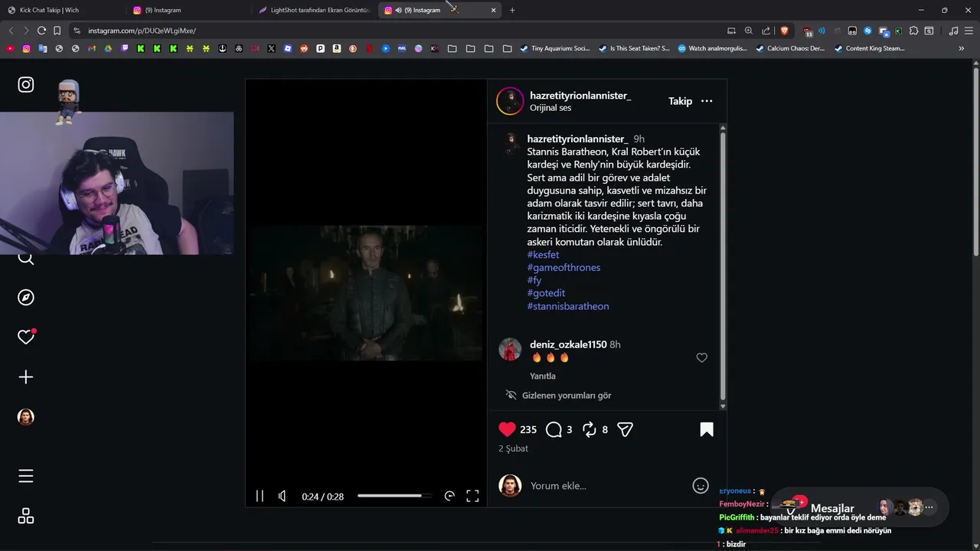Share the post with the paper plane icon
Screen dimensions: 980x551
[625, 430]
